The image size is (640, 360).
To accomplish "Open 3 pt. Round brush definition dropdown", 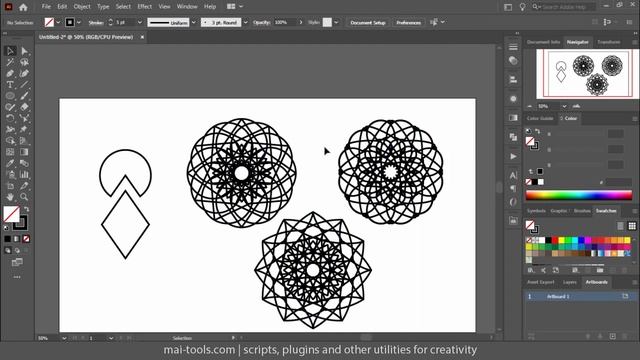I will 245,22.
